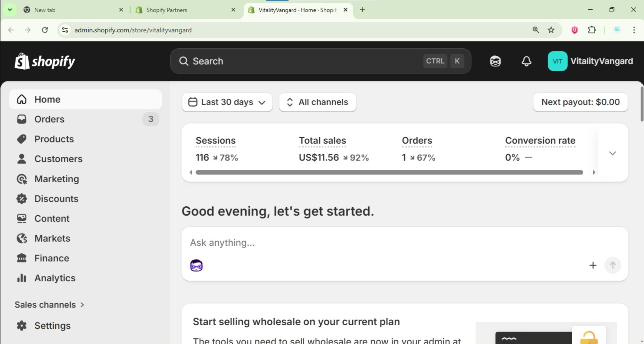Open the browser extensions puzzle icon
The image size is (644, 344).
(592, 30)
